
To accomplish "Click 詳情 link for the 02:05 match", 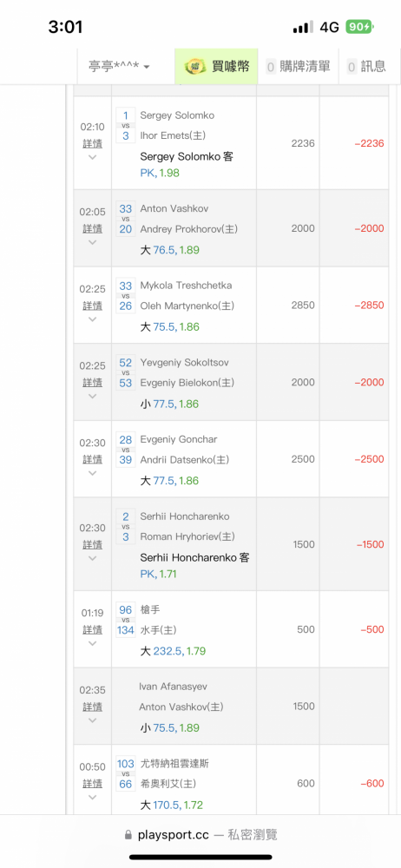I will [93, 228].
